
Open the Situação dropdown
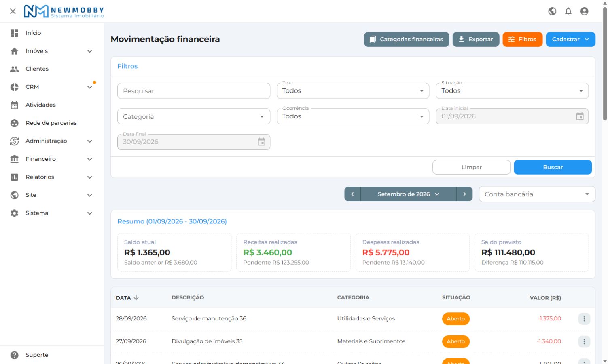pyautogui.click(x=512, y=91)
